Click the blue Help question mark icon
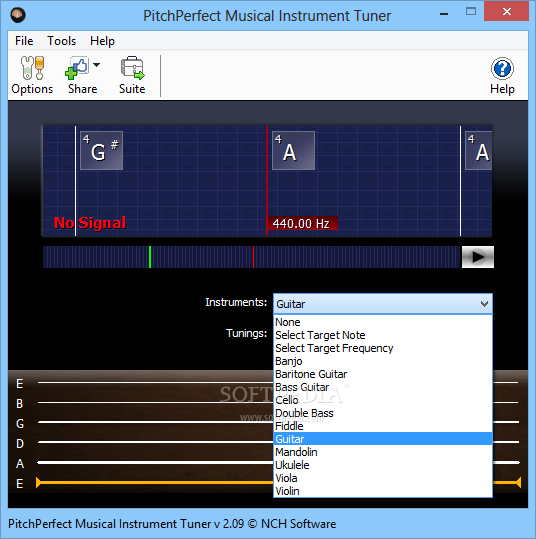536x539 pixels. [x=502, y=68]
